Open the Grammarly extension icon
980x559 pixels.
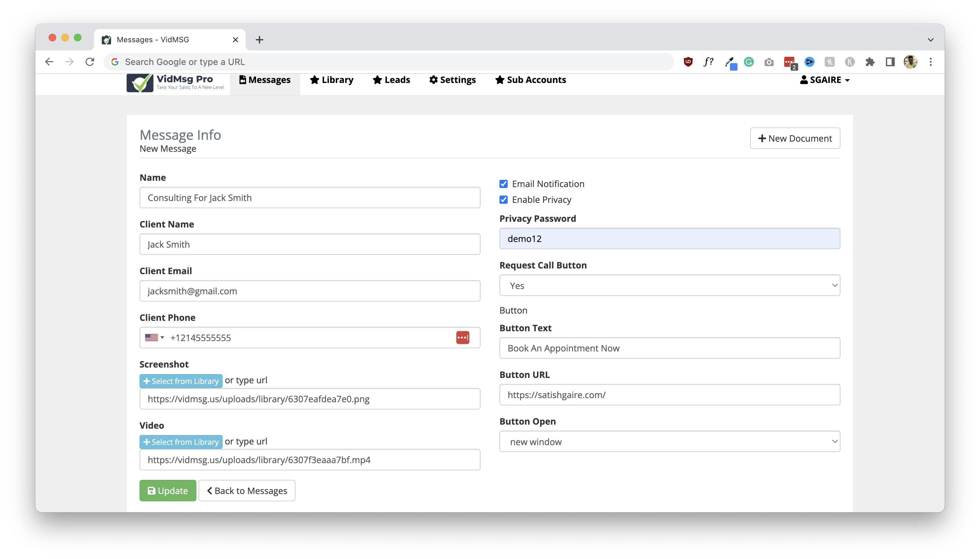click(749, 62)
